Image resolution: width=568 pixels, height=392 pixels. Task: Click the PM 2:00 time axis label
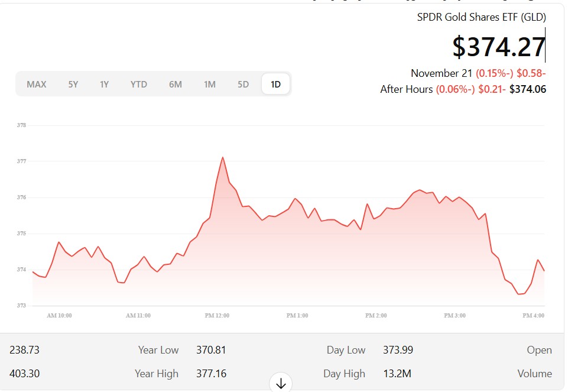pos(376,316)
